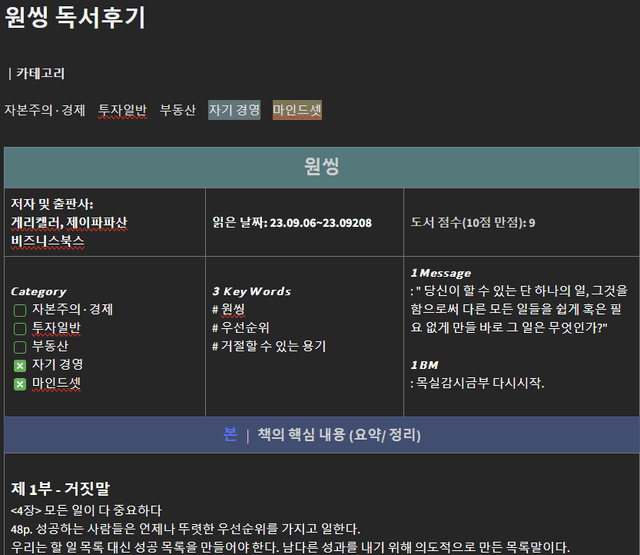Click the #우선순위 keyword

pos(241,328)
